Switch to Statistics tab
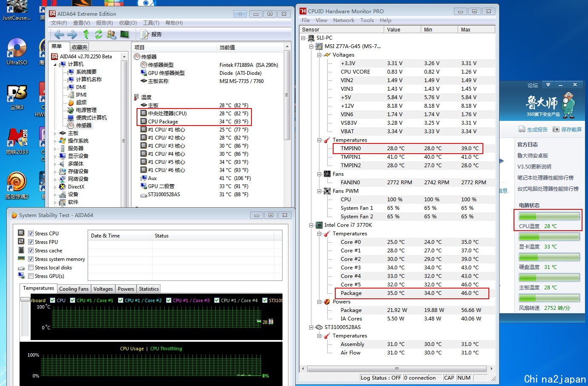588x386 pixels. pos(148,289)
